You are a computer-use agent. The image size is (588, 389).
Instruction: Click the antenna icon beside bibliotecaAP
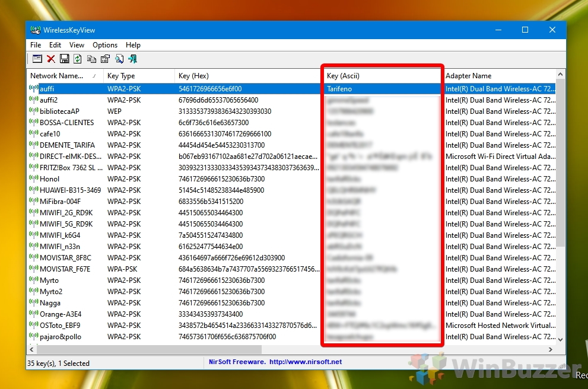[x=34, y=111]
